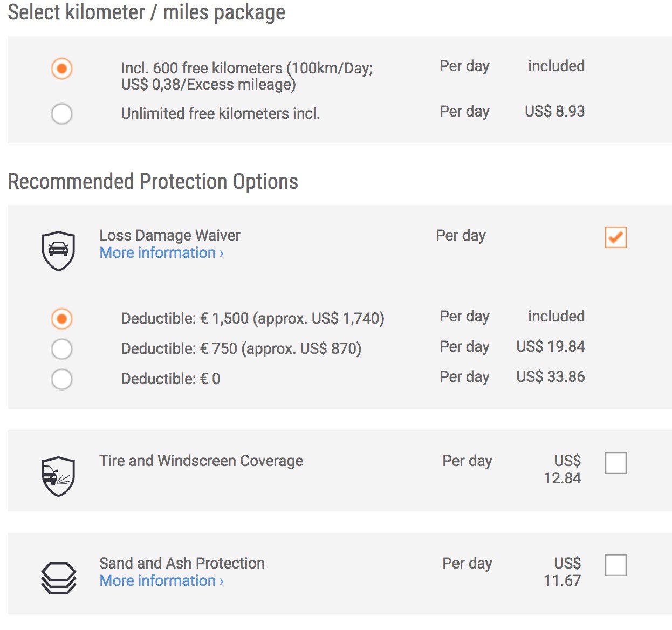Click the Tire and Windscreen shield icon
Image resolution: width=672 pixels, height=630 pixels.
pos(58,476)
